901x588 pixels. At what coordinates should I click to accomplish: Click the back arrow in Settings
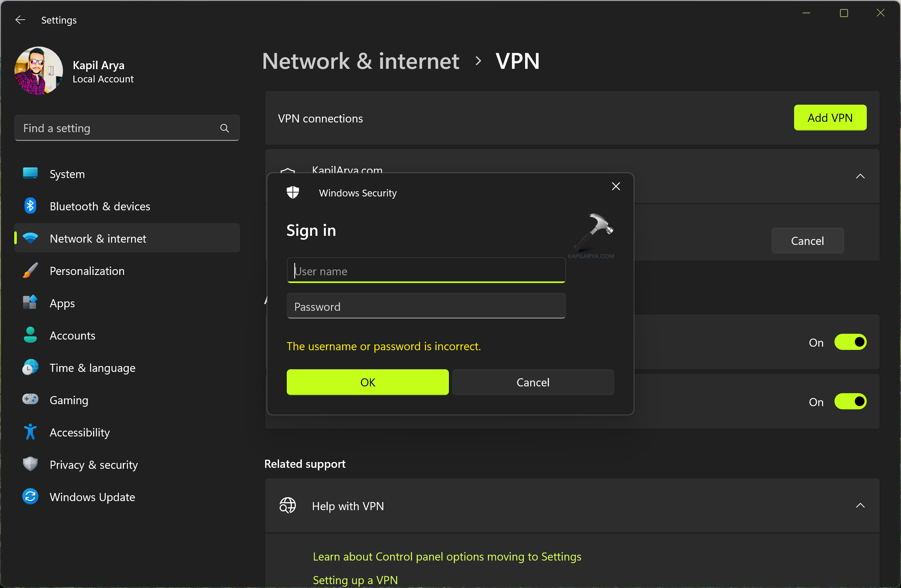(x=20, y=20)
